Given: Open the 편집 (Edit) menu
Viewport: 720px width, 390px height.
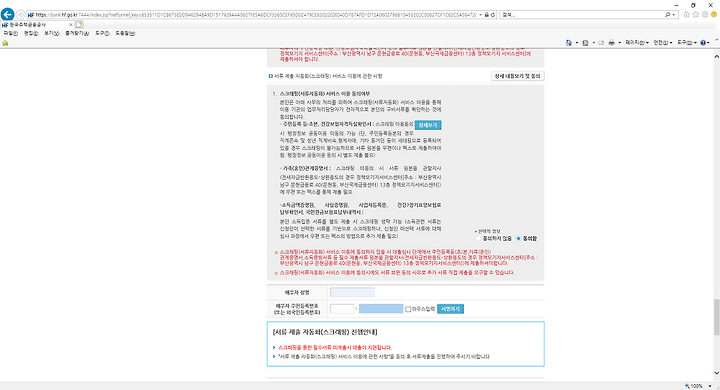Looking at the screenshot, I should click(x=31, y=34).
